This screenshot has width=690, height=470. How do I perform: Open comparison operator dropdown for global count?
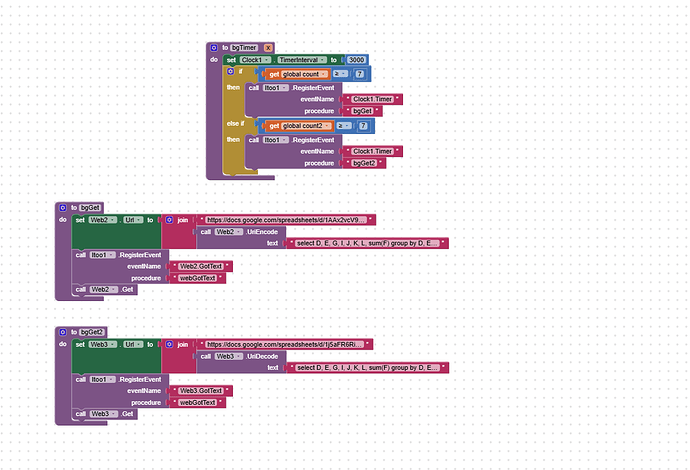click(340, 74)
